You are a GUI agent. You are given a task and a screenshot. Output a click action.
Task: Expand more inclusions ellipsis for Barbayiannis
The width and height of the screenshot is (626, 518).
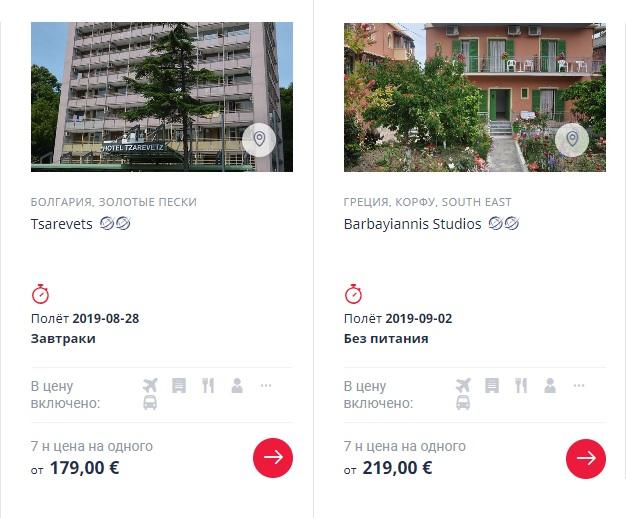[x=579, y=385]
